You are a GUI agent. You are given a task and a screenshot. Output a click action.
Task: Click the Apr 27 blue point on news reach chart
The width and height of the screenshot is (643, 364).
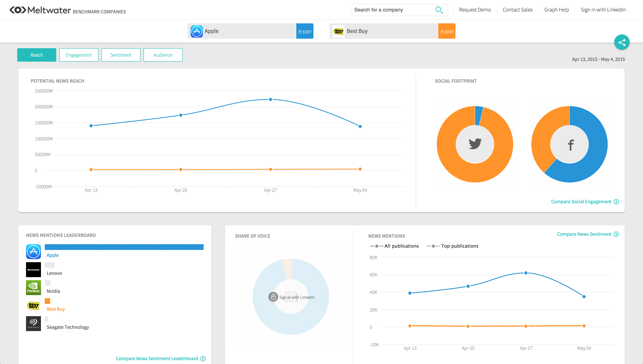[x=270, y=100]
